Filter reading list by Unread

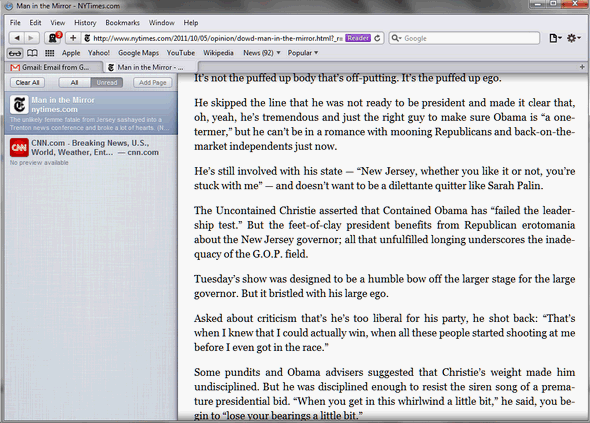click(107, 82)
